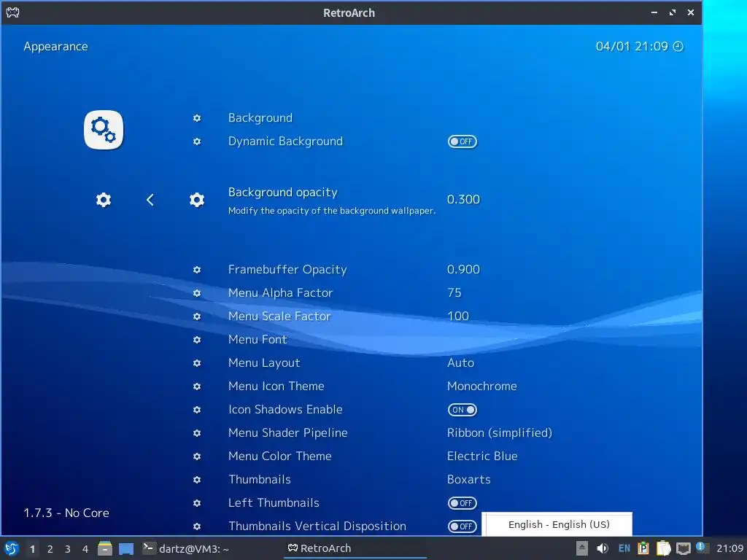Image resolution: width=747 pixels, height=560 pixels.
Task: Click show desktop taskbar icon
Action: (x=126, y=549)
